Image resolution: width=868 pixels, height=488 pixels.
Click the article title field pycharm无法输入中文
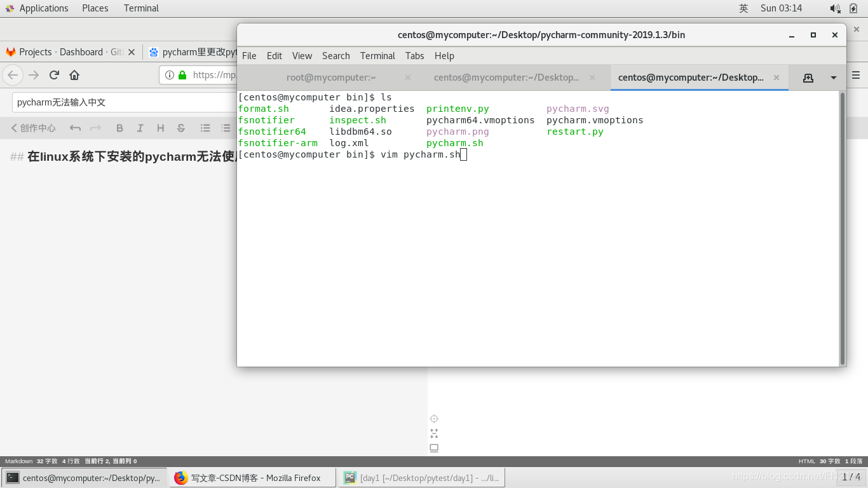point(125,102)
